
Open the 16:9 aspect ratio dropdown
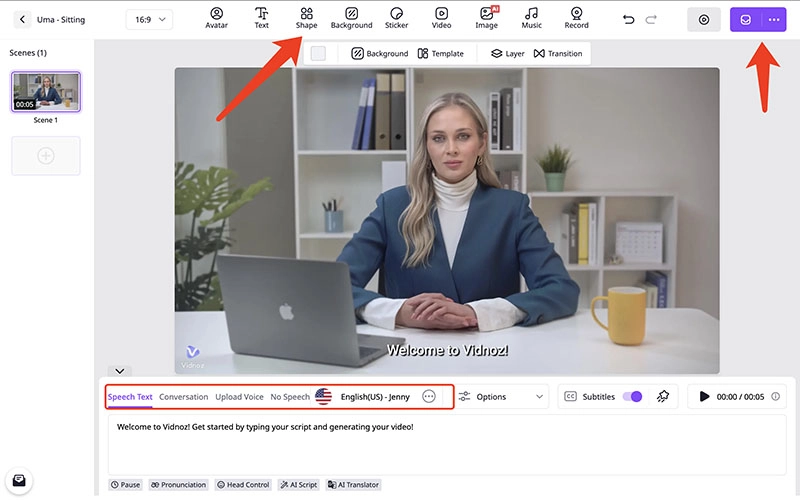tap(149, 20)
